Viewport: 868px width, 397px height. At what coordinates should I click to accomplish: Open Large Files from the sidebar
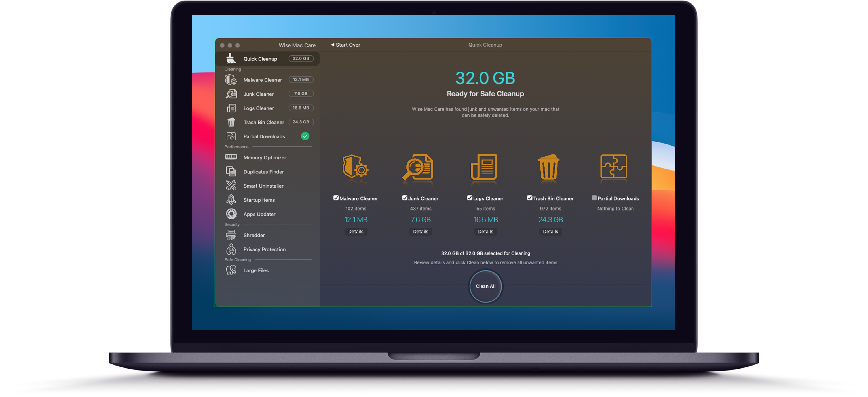[267, 270]
